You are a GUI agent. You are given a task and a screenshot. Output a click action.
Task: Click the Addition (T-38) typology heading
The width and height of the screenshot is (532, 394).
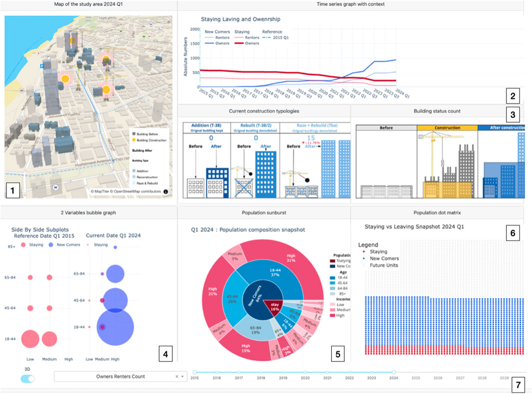tap(206, 125)
